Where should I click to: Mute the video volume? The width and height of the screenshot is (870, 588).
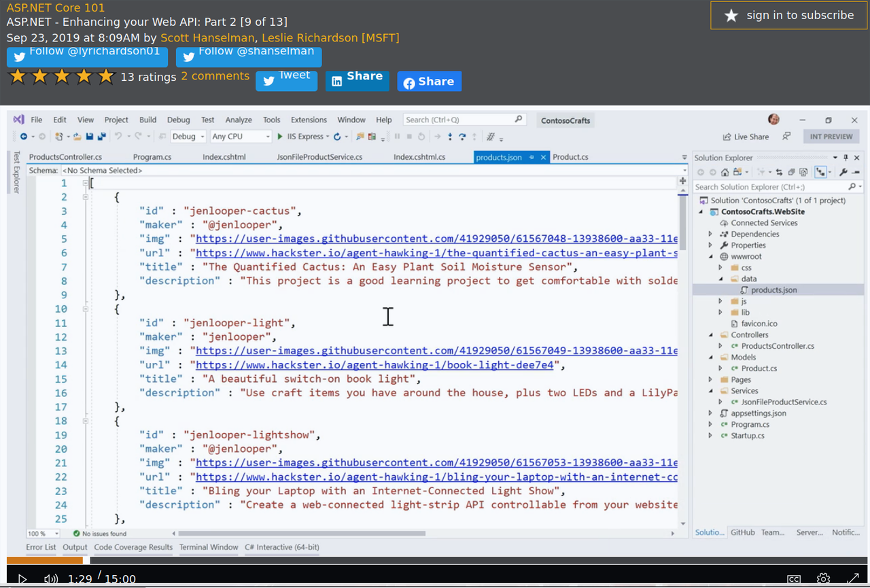[x=51, y=579]
